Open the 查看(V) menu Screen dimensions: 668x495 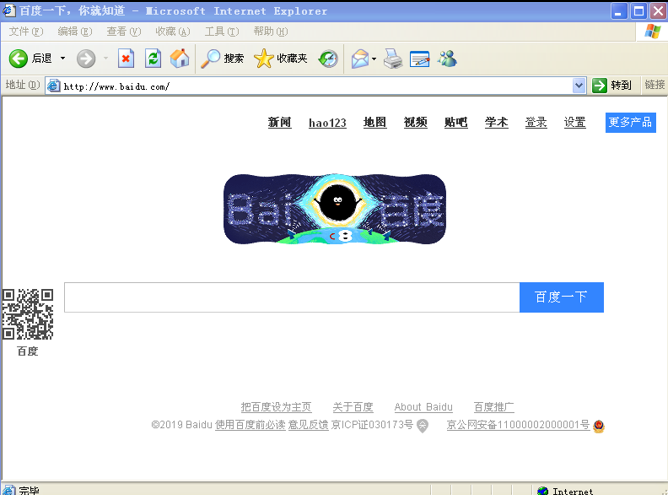[x=124, y=32]
